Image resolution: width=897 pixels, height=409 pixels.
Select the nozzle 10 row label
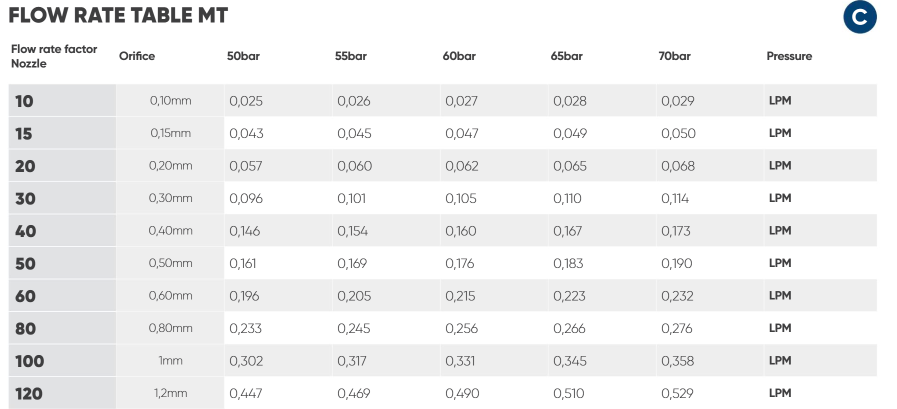click(23, 101)
